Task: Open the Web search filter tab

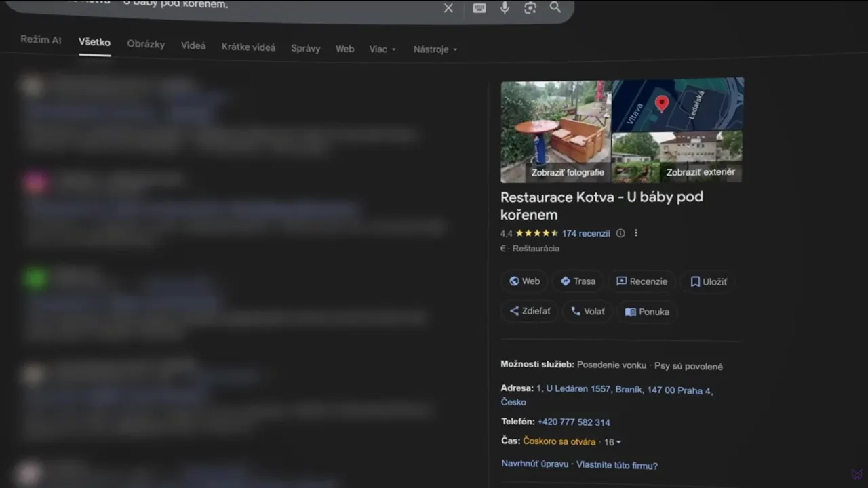Action: click(x=345, y=49)
